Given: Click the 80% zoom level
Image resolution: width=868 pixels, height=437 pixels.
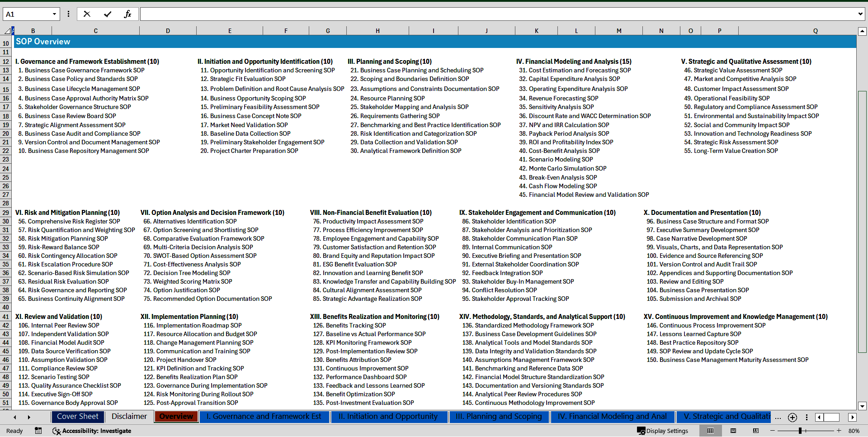Looking at the screenshot, I should [x=854, y=431].
